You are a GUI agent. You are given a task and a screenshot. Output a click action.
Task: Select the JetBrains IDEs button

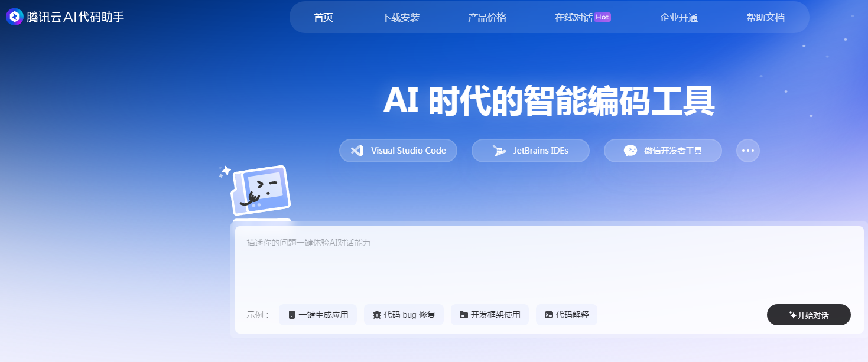coord(530,151)
